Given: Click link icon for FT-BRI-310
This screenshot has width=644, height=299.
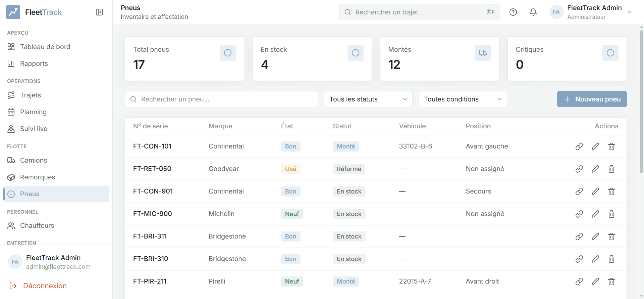Looking at the screenshot, I should (579, 259).
